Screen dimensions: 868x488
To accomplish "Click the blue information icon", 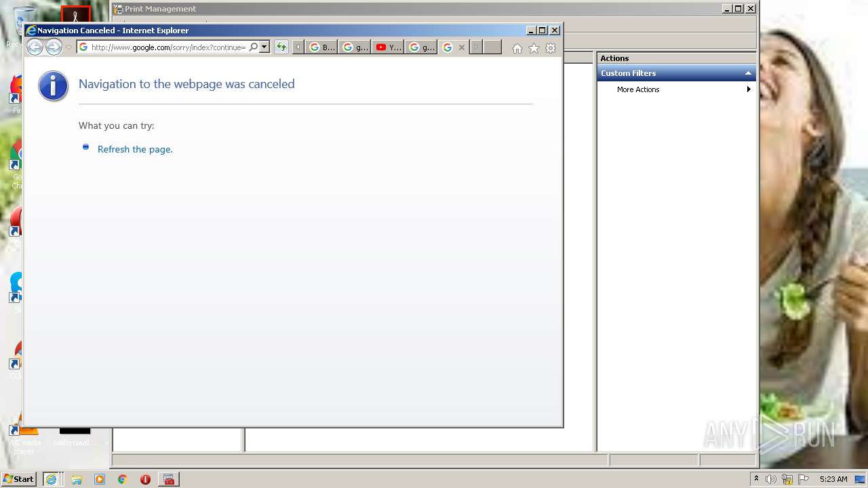I will 54,86.
